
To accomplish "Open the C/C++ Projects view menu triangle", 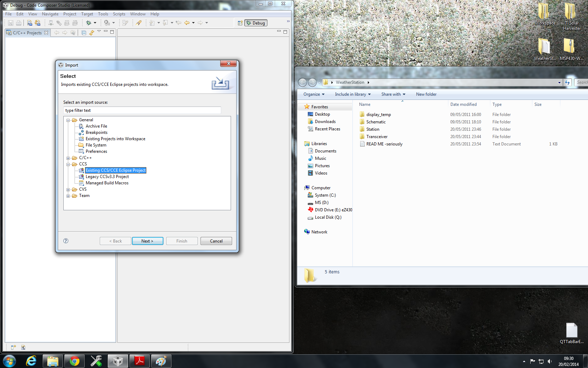I will (99, 32).
